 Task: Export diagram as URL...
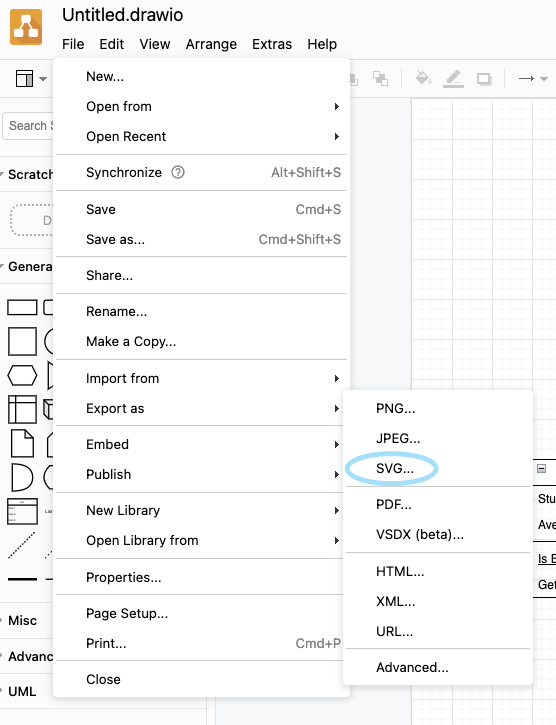click(x=438, y=632)
